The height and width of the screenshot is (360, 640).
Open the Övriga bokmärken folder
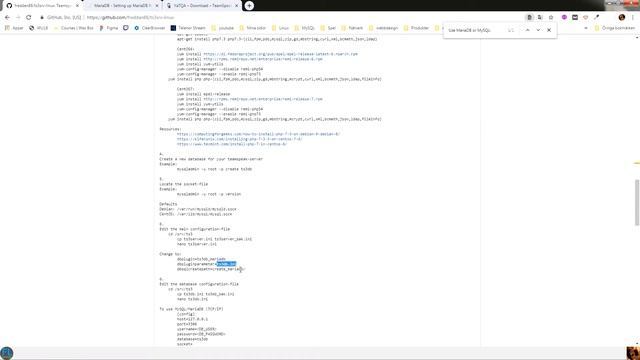(x=615, y=28)
